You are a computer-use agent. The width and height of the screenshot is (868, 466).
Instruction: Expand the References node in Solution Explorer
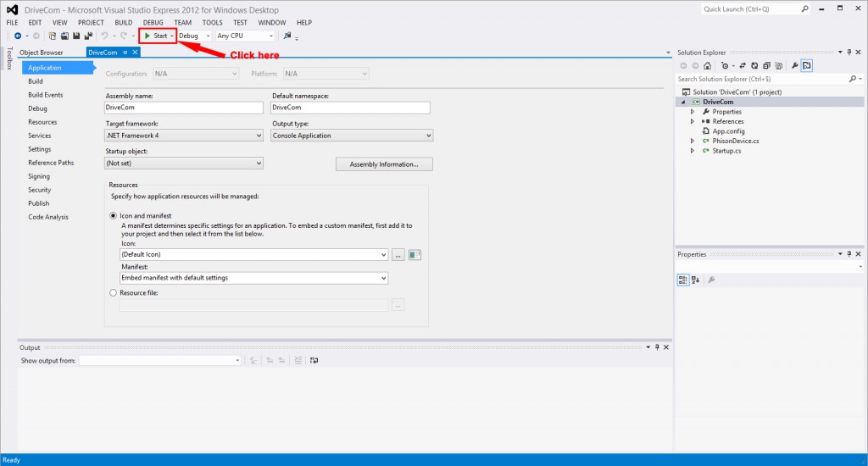692,121
